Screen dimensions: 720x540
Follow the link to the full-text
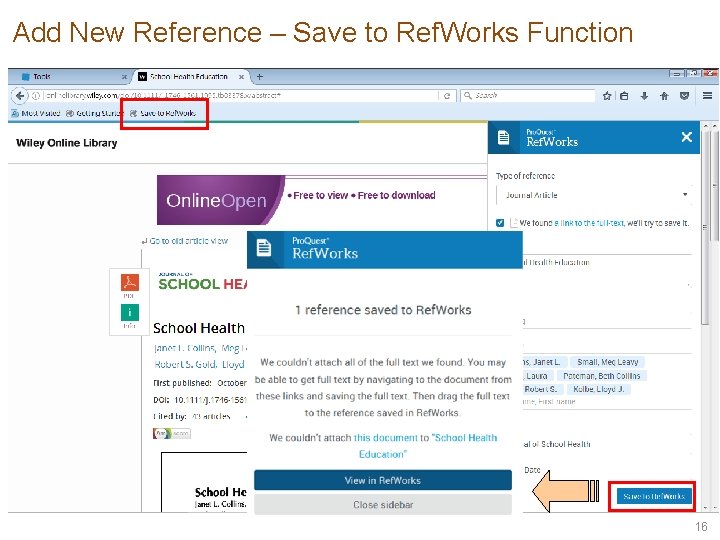click(x=589, y=223)
